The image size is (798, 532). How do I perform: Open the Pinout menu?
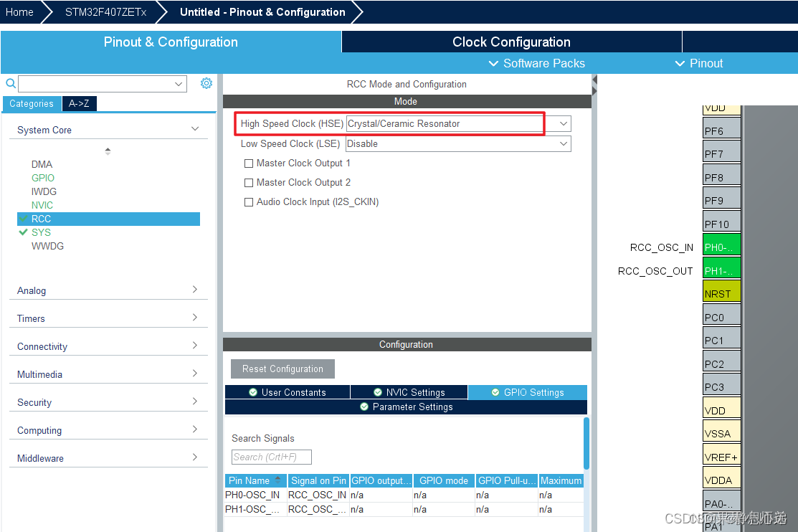click(x=699, y=63)
